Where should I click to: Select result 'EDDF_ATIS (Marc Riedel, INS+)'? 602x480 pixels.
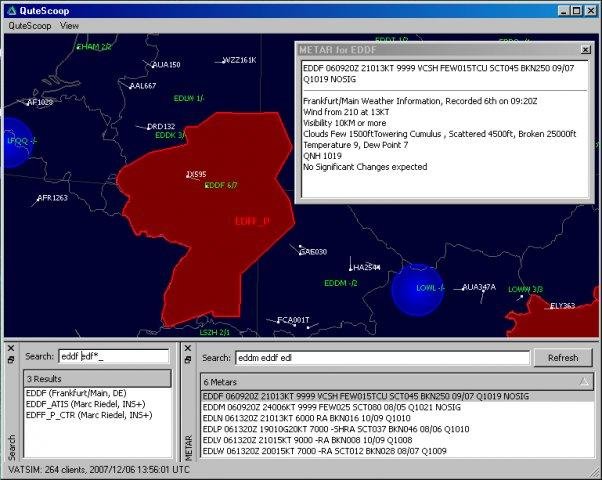click(x=86, y=404)
